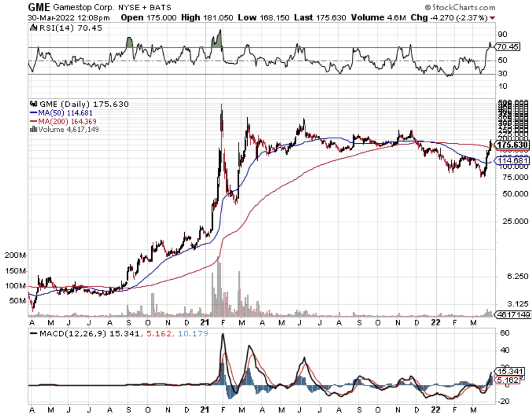This screenshot has height=414, width=532.
Task: Click the MACD(12,26,9) panel label
Action: [x=73, y=334]
